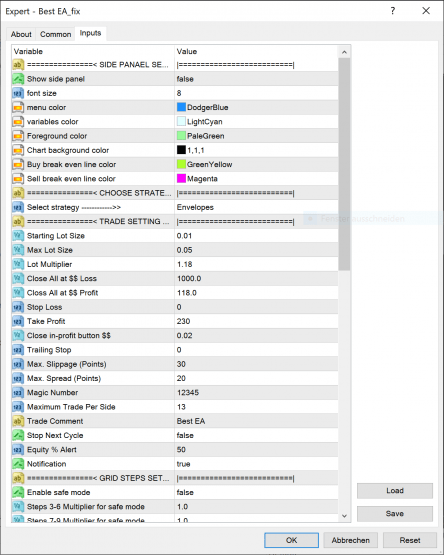
Task: Click the integer icon beside Take Profit
Action: (18, 321)
